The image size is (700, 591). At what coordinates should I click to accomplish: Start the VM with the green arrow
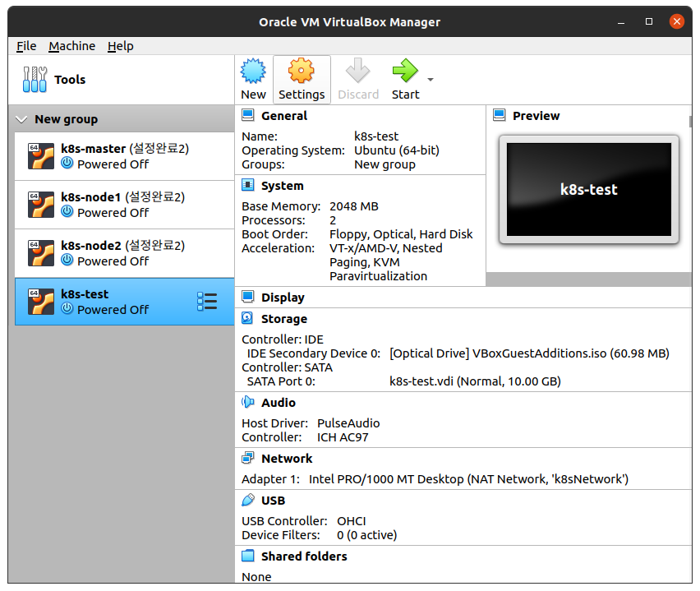tap(405, 71)
